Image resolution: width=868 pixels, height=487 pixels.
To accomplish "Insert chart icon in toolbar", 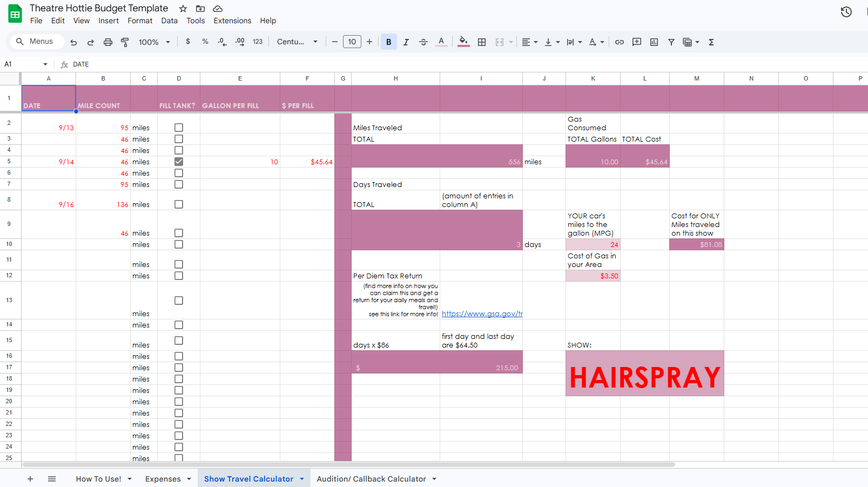I will [654, 42].
